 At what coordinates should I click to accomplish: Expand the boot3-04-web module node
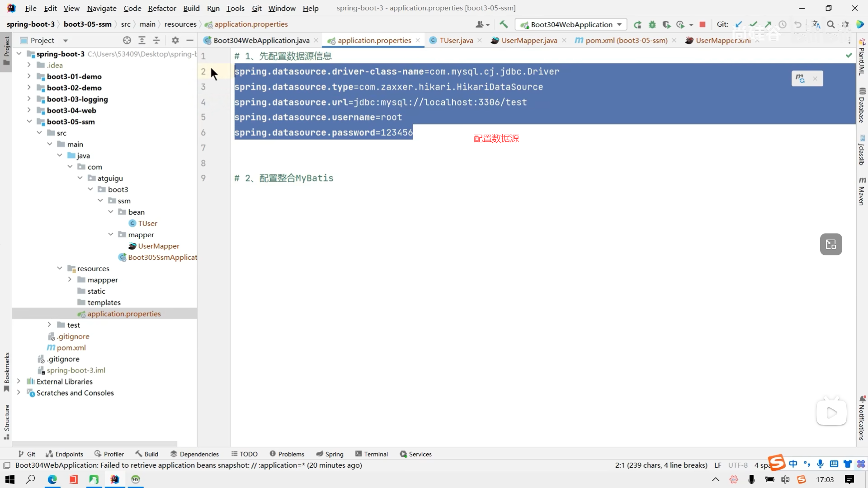[29, 110]
